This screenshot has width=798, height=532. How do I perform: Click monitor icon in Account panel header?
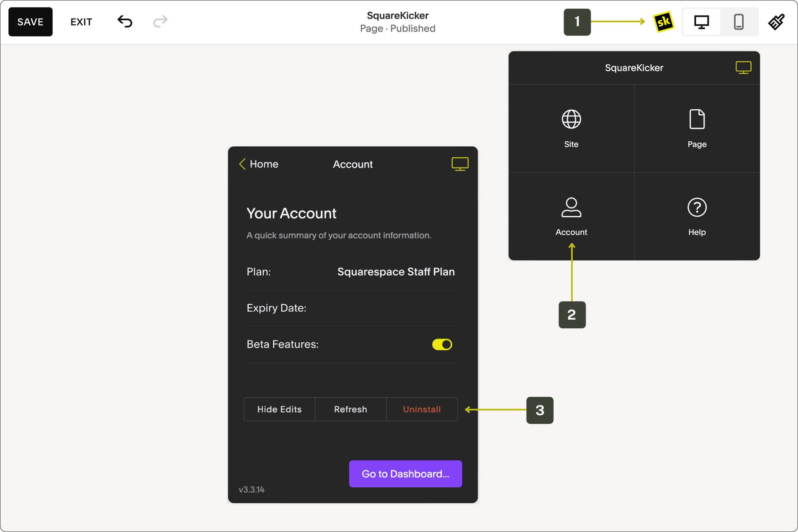click(460, 164)
